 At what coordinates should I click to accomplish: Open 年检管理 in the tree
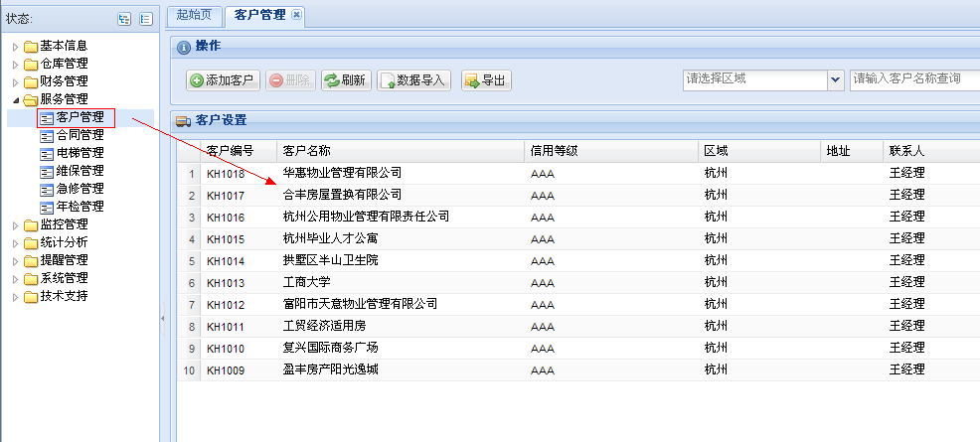80,207
